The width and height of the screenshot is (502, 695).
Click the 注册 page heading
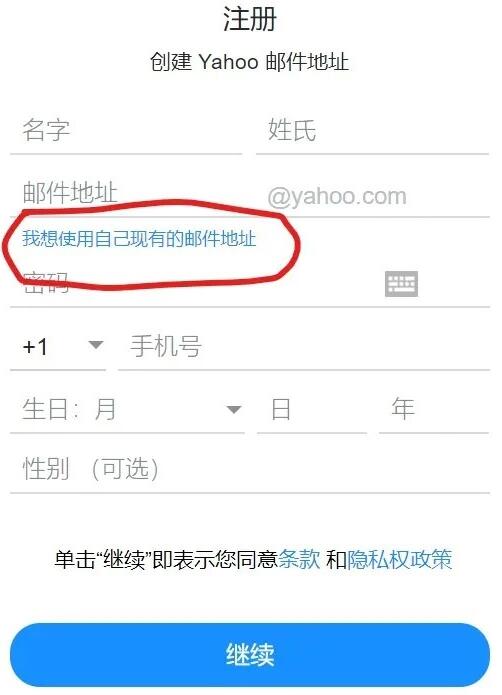[250, 19]
